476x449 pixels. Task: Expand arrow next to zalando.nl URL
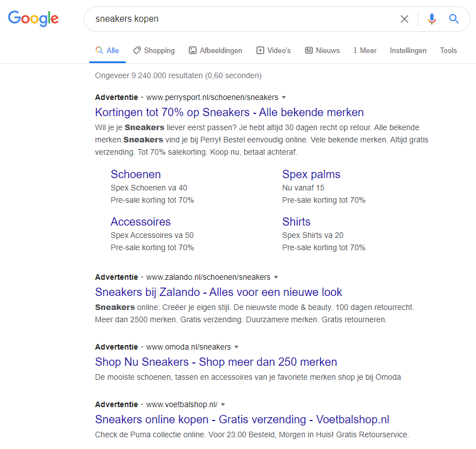pos(276,278)
